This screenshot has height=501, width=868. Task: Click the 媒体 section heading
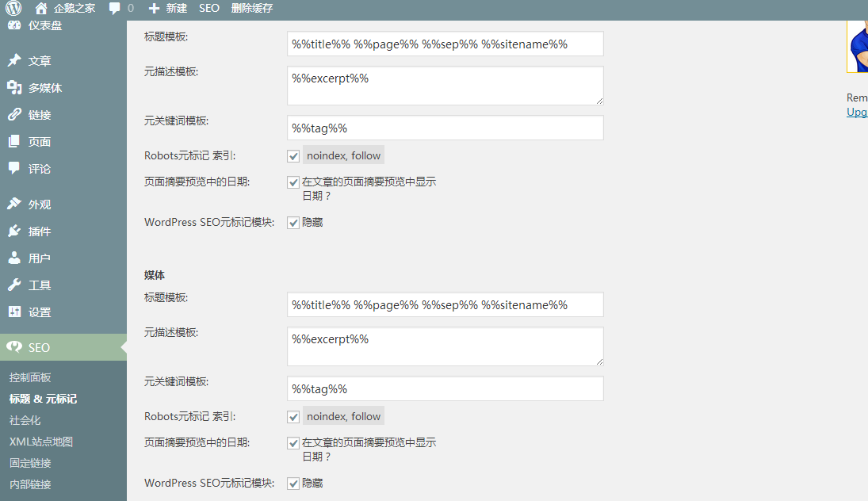155,275
